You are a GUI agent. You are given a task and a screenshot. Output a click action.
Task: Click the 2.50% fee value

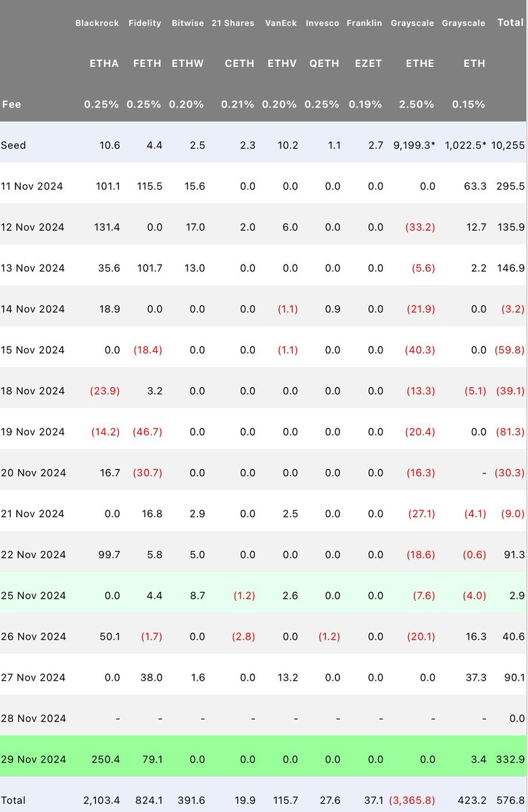point(417,104)
